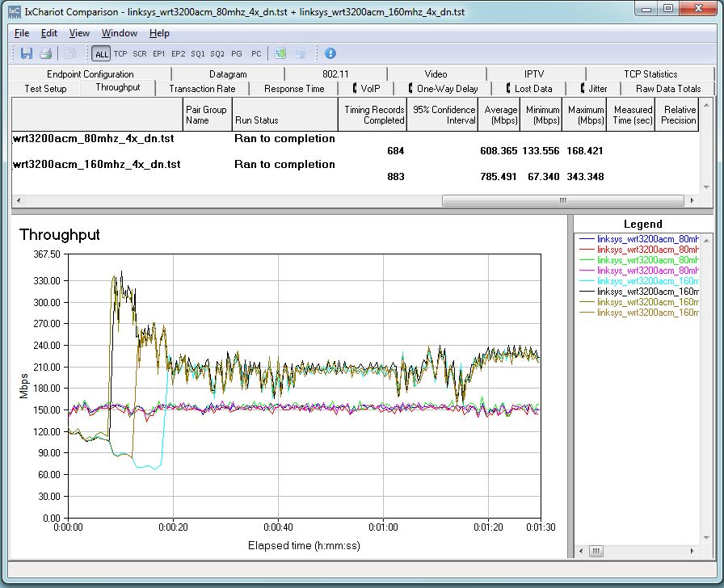Click Measured Time (sec) column header

click(631, 115)
